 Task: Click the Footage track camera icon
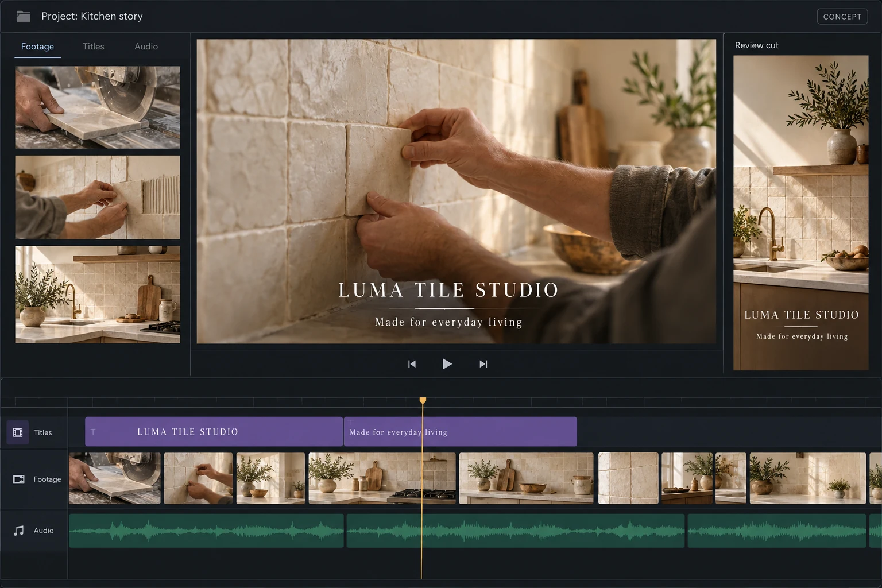(x=19, y=479)
